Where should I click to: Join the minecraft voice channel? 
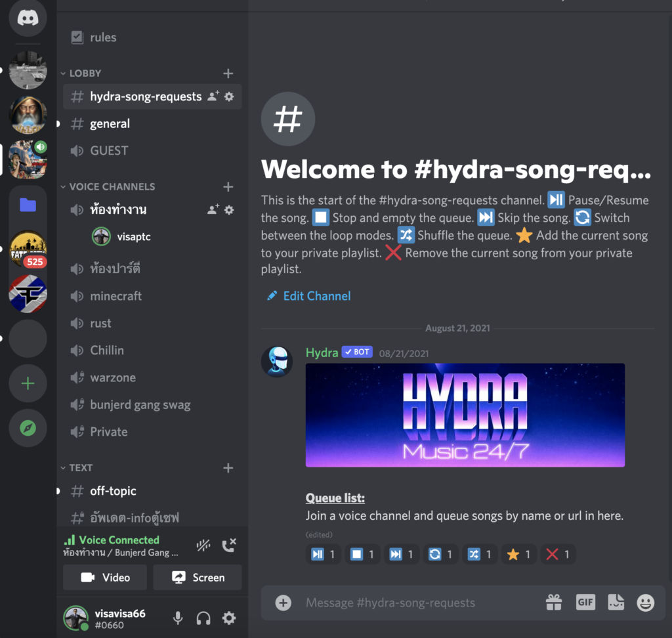pyautogui.click(x=152, y=296)
